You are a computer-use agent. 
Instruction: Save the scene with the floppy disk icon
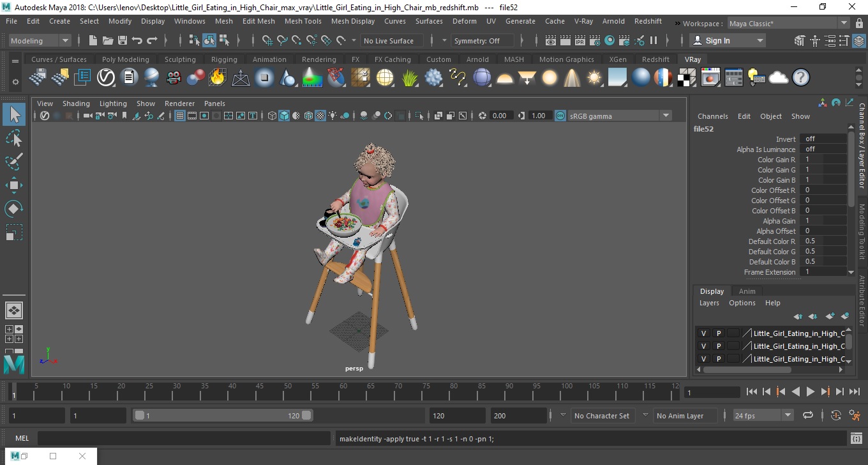click(x=123, y=40)
